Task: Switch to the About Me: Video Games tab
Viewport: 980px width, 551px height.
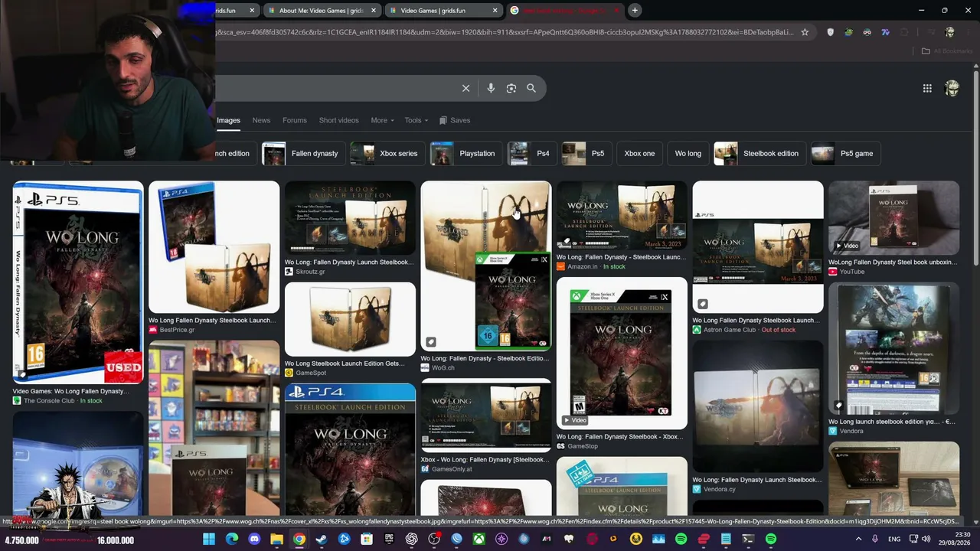Action: [321, 10]
